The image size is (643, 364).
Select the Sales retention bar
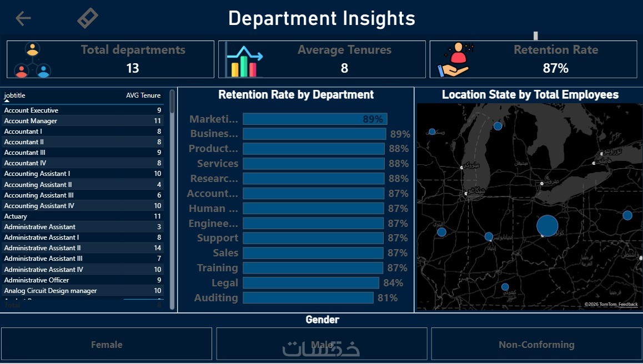(313, 253)
